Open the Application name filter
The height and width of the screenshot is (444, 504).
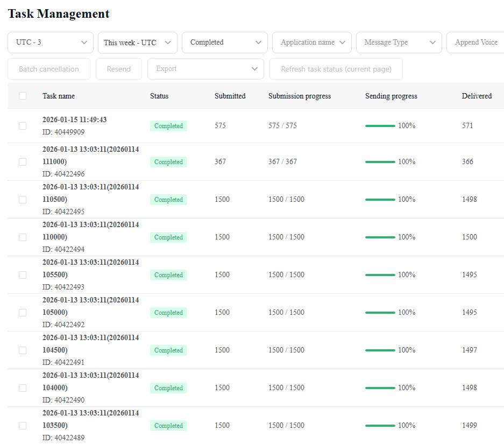[311, 42]
